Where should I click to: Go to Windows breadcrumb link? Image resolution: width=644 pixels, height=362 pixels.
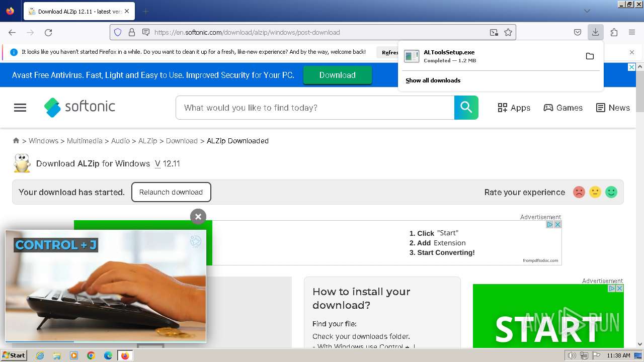(x=43, y=141)
